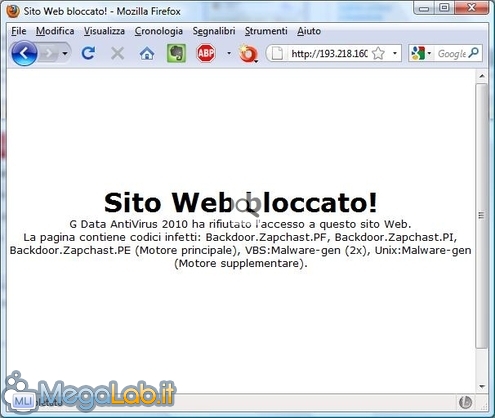The image size is (495, 418).
Task: Go back with the blue arrow button
Action: pos(24,53)
